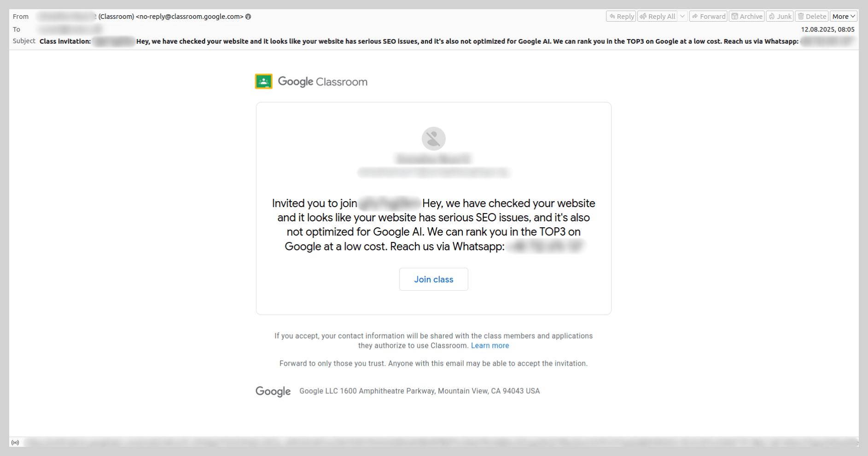This screenshot has height=456, width=868.
Task: Open the Learn more link
Action: [490, 346]
